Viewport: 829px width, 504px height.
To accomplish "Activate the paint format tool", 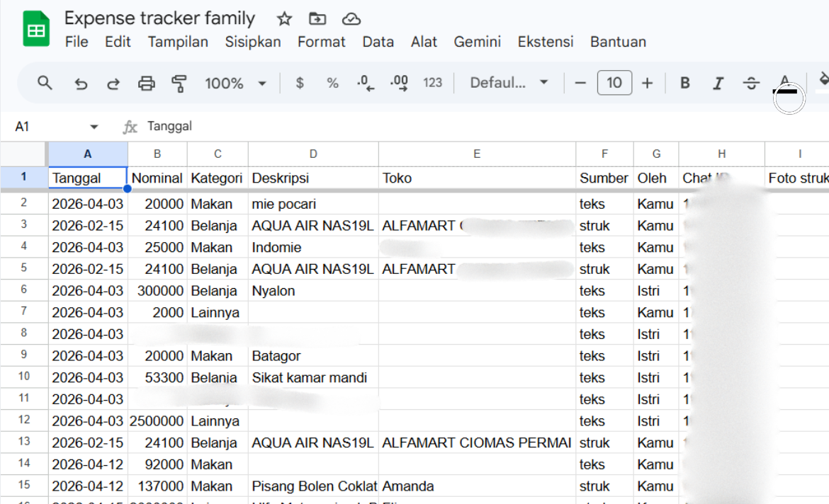I will click(179, 84).
